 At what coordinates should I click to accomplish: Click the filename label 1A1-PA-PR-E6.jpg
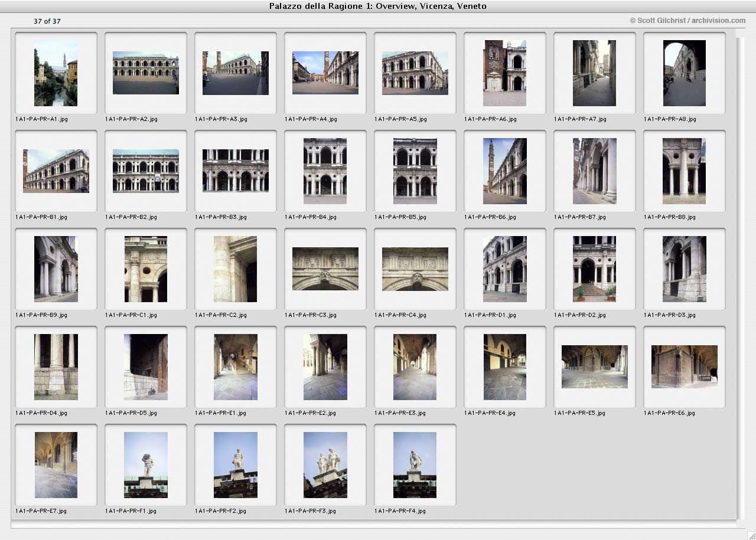670,413
